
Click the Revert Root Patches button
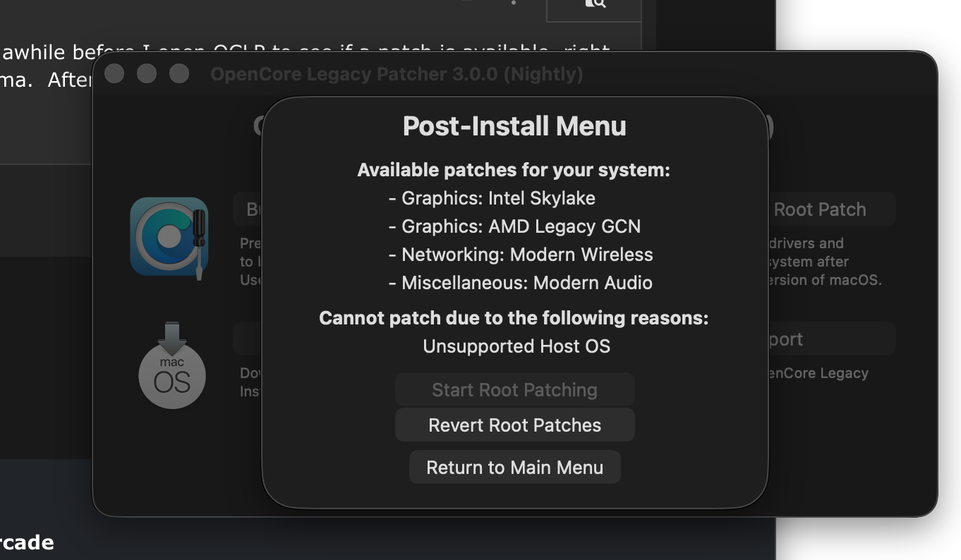514,425
